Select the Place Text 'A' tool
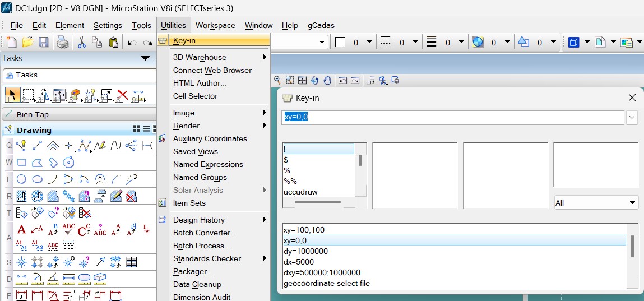Screen dimensions: 644x301 click(21, 229)
